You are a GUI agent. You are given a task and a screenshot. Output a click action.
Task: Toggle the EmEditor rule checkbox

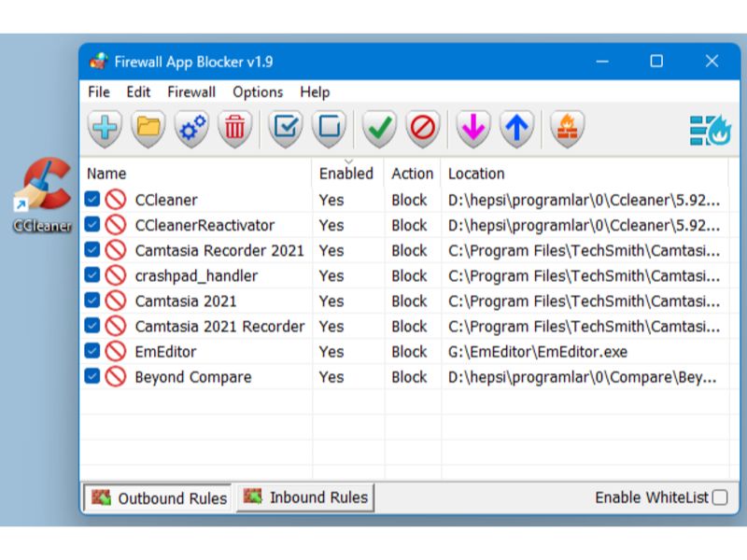(x=92, y=351)
